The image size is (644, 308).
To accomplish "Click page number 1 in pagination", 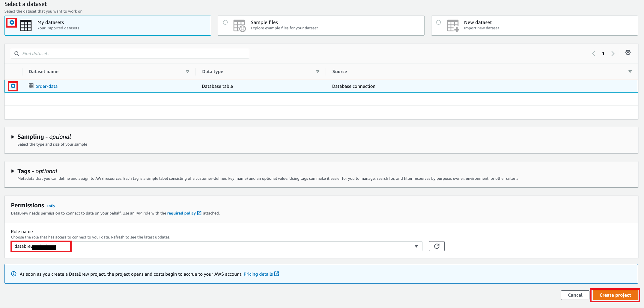I will (x=603, y=54).
